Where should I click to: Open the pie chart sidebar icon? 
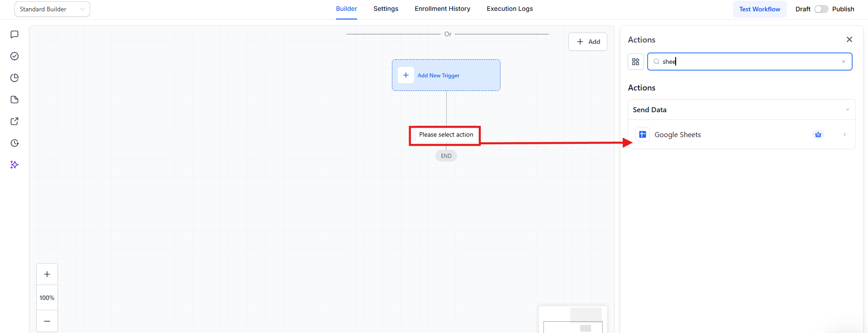(x=14, y=78)
